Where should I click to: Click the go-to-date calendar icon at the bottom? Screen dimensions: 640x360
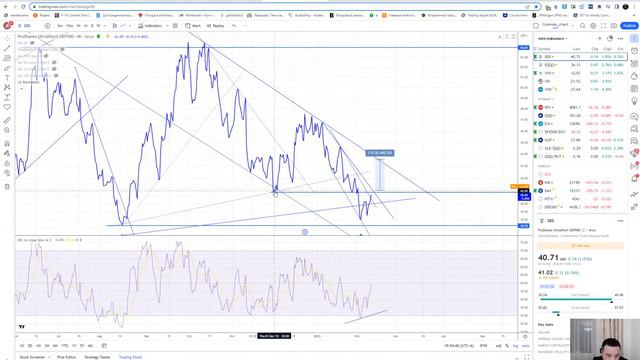(104, 346)
